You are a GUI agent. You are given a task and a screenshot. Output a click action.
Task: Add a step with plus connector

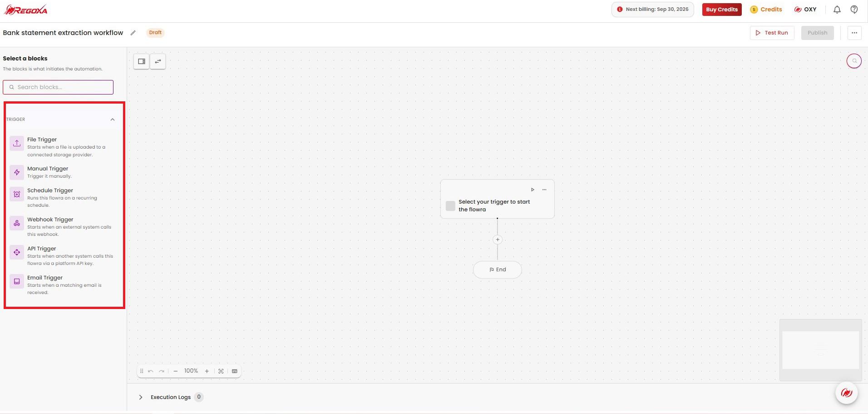click(x=498, y=239)
